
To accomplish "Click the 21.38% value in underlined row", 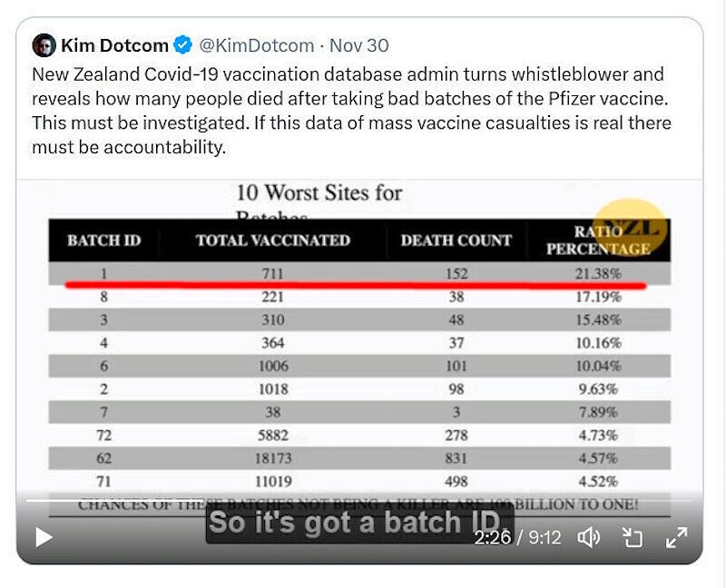I will 598,274.
